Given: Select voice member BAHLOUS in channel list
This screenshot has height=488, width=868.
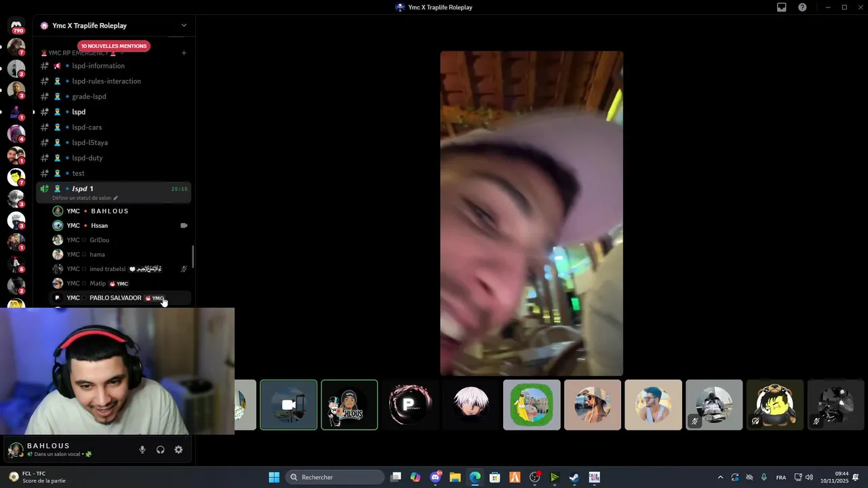Looking at the screenshot, I should pos(121,211).
